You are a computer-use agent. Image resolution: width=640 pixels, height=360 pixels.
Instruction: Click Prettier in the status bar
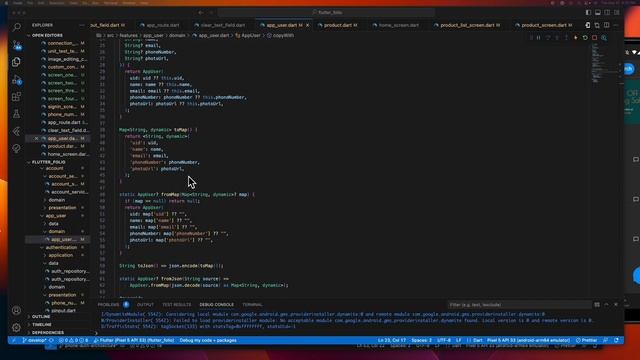tap(587, 340)
